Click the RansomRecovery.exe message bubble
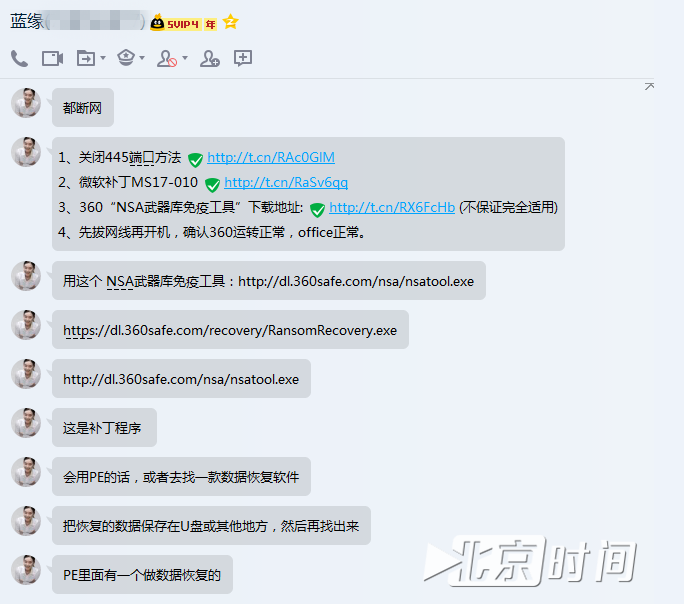This screenshot has width=684, height=604. tap(230, 330)
